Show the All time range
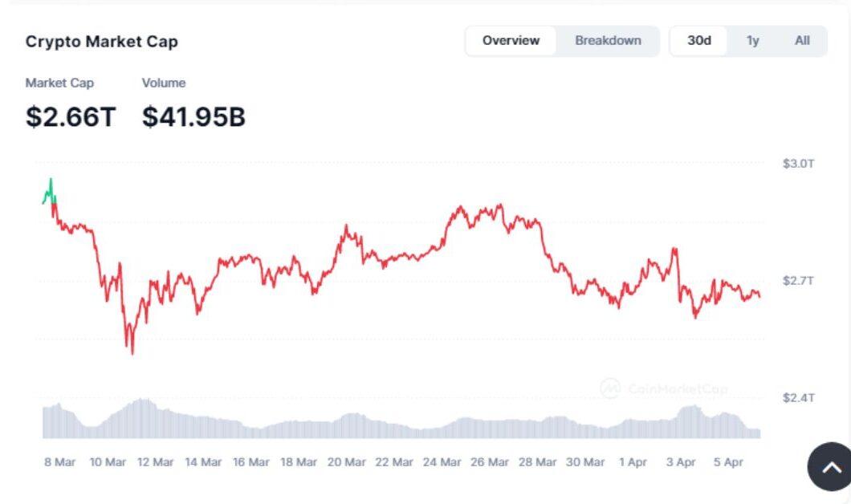The height and width of the screenshot is (504, 851). 802,41
